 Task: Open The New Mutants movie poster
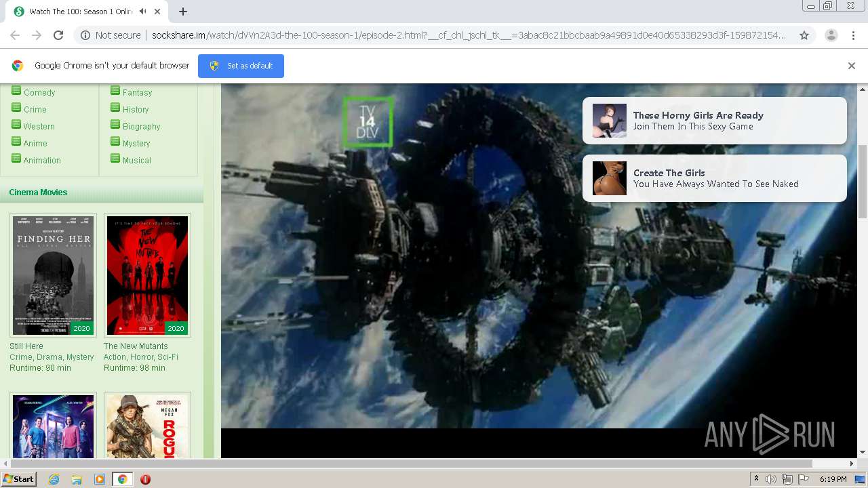pos(147,275)
